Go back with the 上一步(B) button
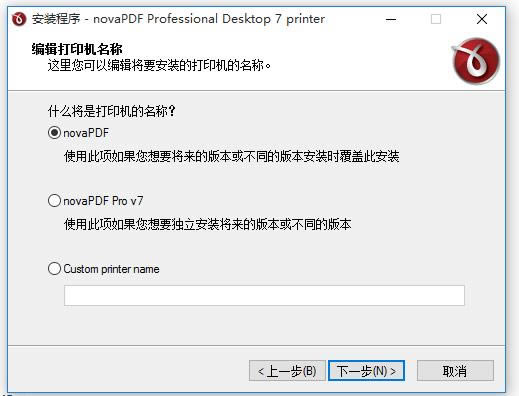Image resolution: width=519 pixels, height=396 pixels. pyautogui.click(x=287, y=371)
